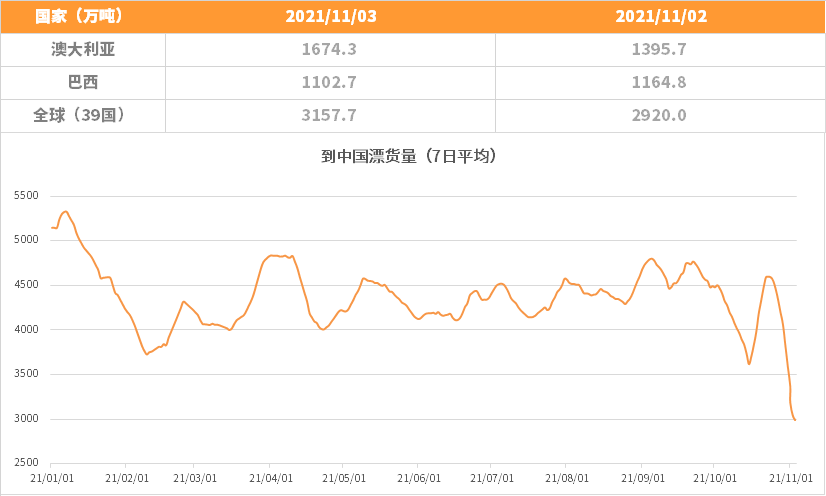Click the 21/05/01 x-axis label
This screenshot has height=496, width=826.
pos(344,478)
